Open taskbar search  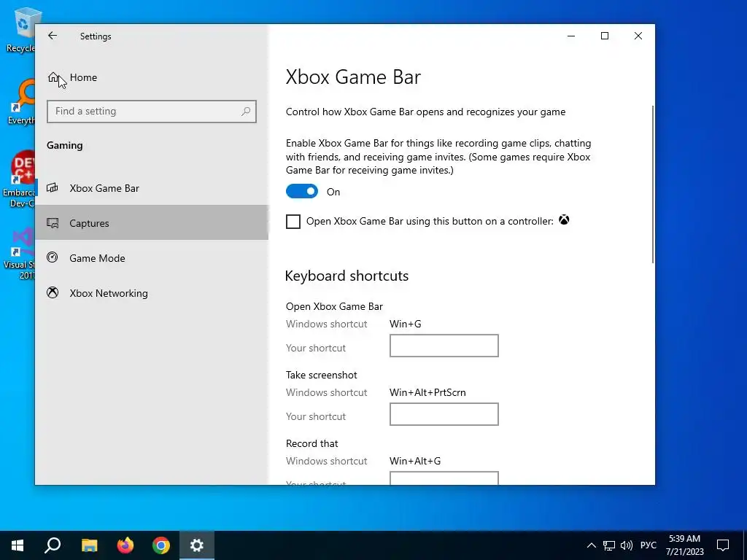53,545
